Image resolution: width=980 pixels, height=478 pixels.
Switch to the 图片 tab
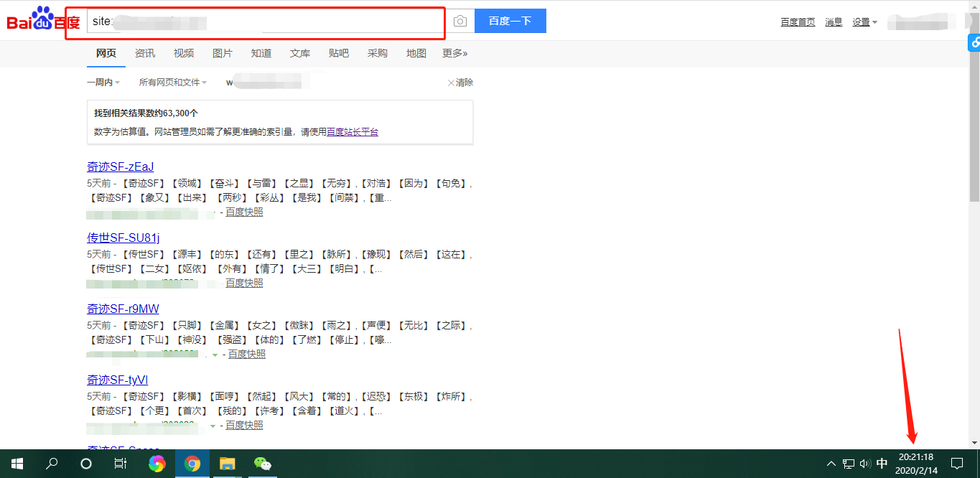223,53
